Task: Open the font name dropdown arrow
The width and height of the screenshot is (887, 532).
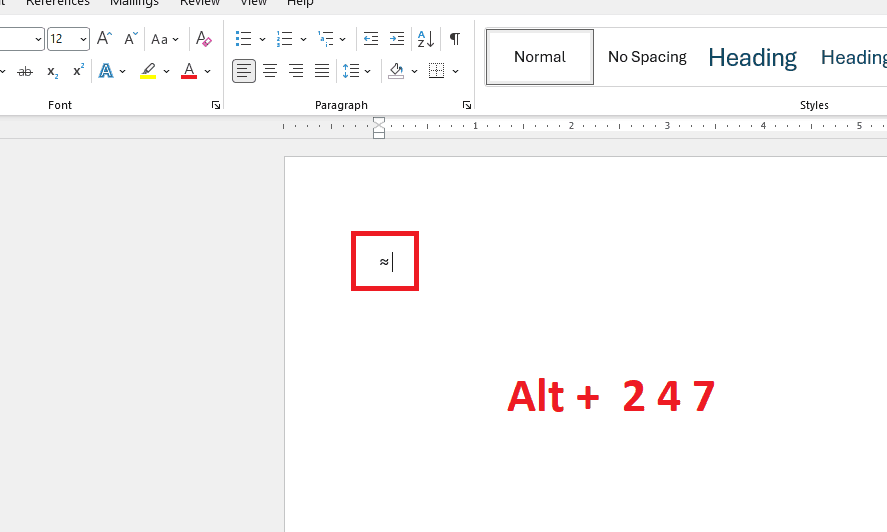Action: click(x=38, y=39)
